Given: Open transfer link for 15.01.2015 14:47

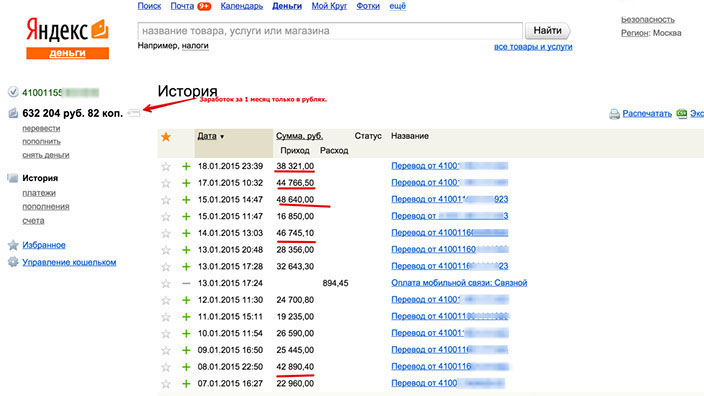Looking at the screenshot, I should pos(449,199).
